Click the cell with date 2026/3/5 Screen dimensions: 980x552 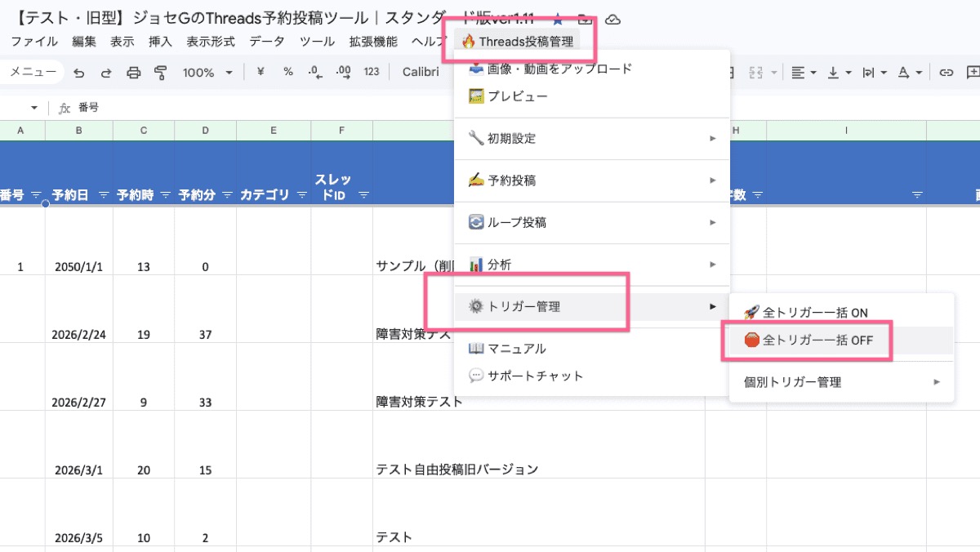79,512
